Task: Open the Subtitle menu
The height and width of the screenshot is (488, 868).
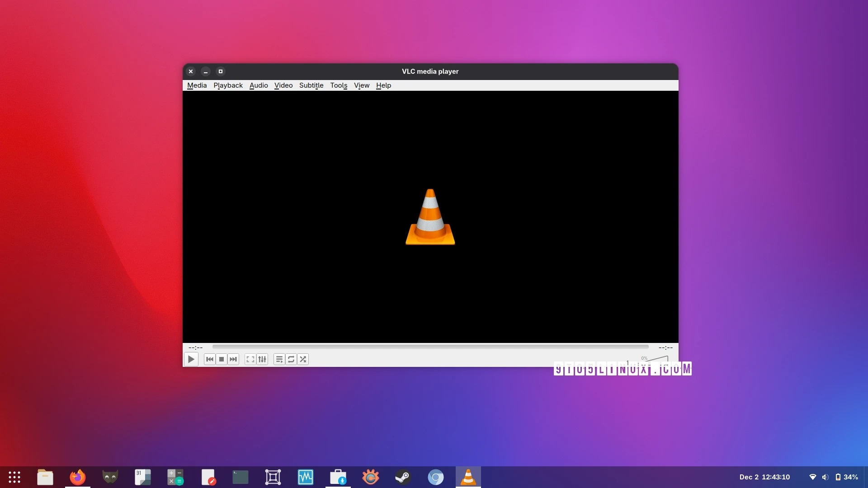Action: (x=311, y=85)
